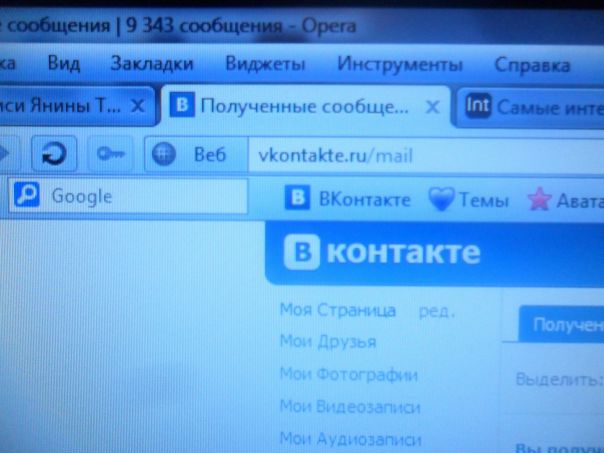Select the Полученные сообщения browser tab
Screen dimensions: 604x453
tap(305, 105)
